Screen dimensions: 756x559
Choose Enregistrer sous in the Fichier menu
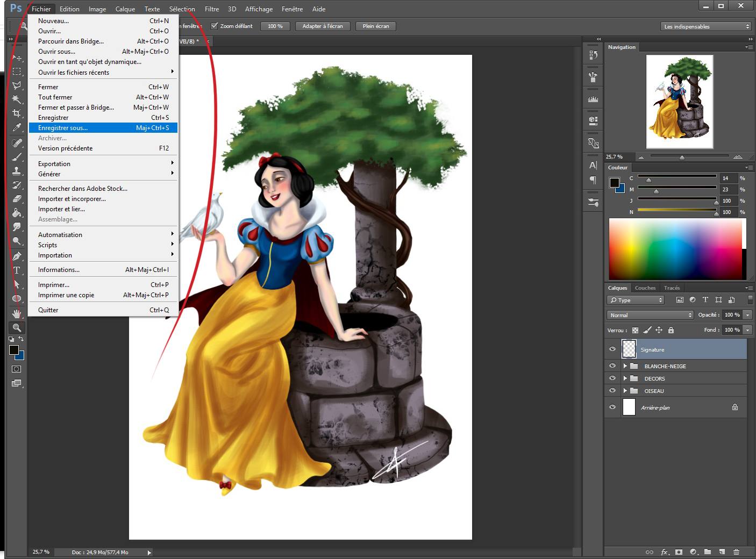tap(62, 128)
